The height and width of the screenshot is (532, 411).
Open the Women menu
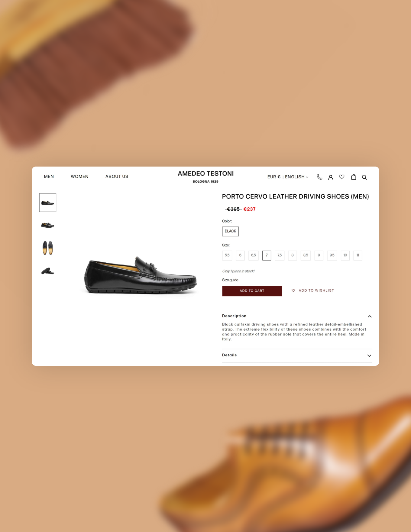point(80,177)
